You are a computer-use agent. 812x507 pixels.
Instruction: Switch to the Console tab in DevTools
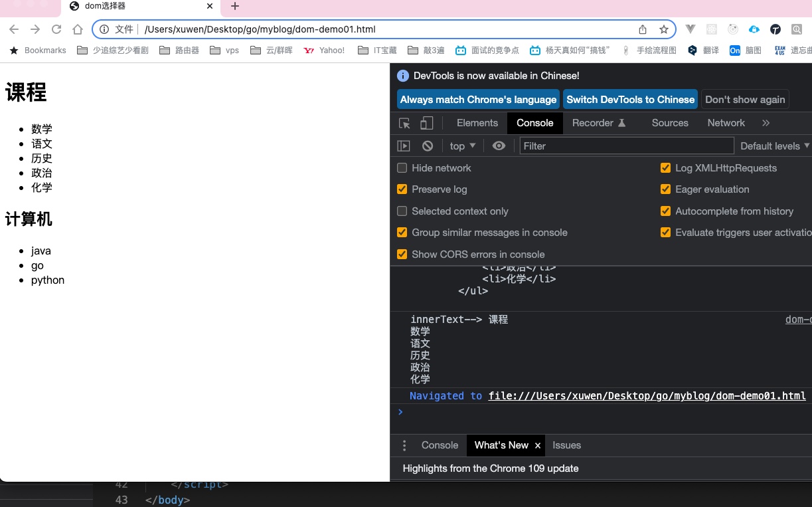click(x=535, y=123)
